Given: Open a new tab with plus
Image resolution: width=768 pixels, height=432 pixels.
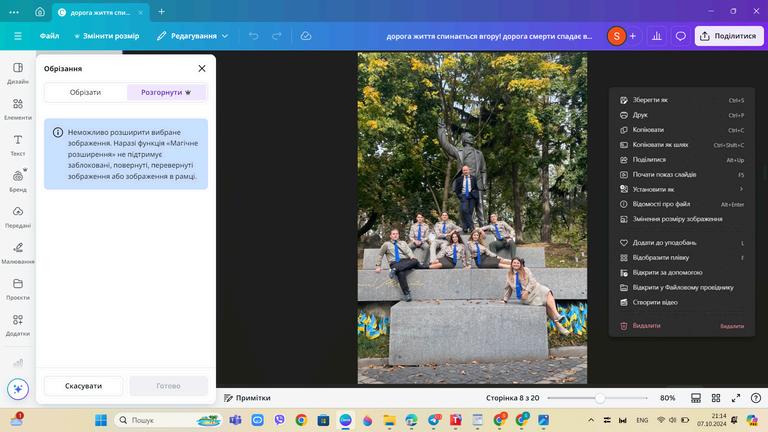Looking at the screenshot, I should coord(161,12).
